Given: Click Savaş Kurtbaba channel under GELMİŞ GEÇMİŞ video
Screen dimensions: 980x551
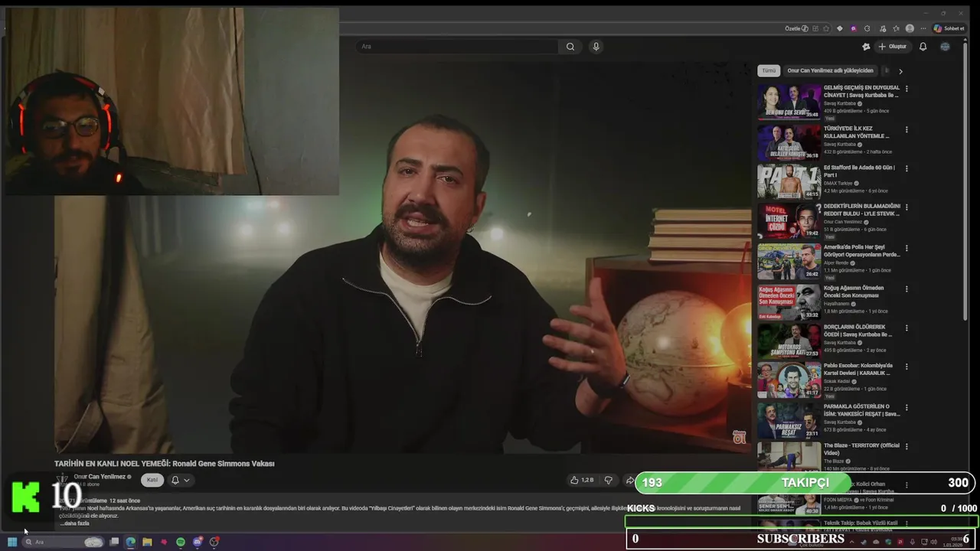Looking at the screenshot, I should tap(840, 103).
